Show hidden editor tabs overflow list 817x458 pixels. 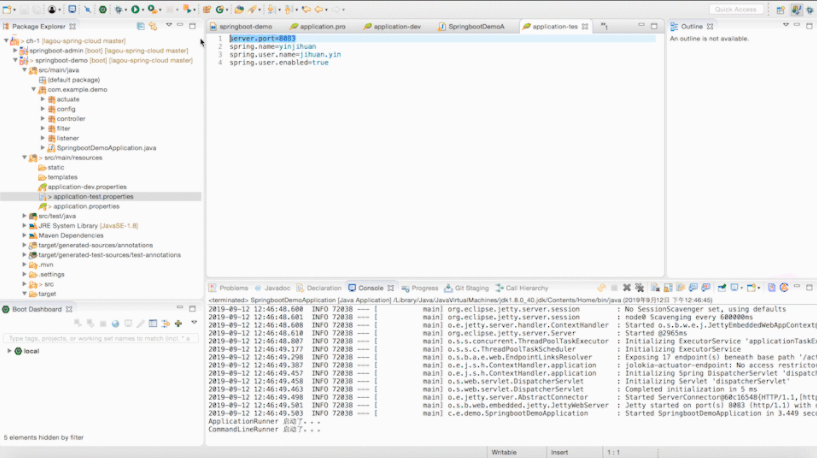(x=604, y=26)
